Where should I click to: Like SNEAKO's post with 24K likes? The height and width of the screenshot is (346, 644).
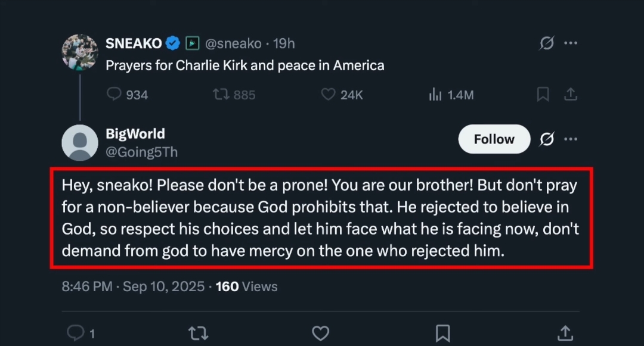click(329, 95)
